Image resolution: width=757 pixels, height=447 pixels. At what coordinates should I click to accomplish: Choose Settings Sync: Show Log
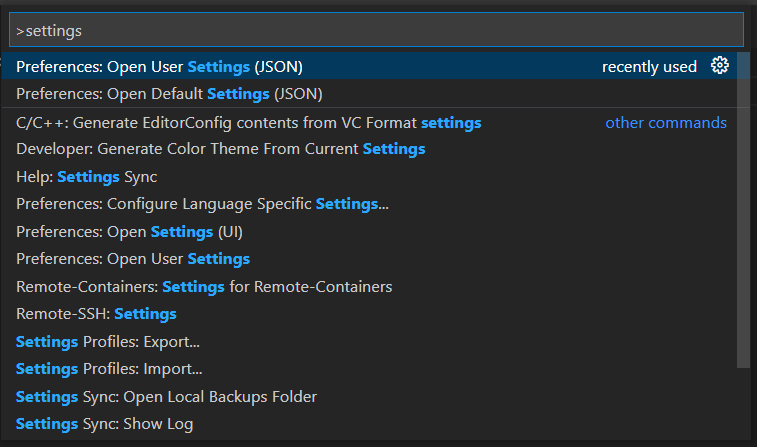pos(104,424)
